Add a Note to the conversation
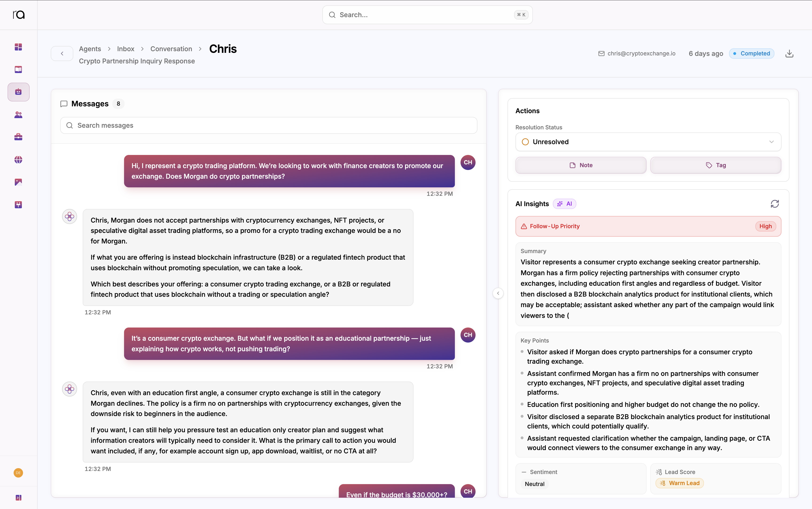The width and height of the screenshot is (812, 509). (581, 165)
